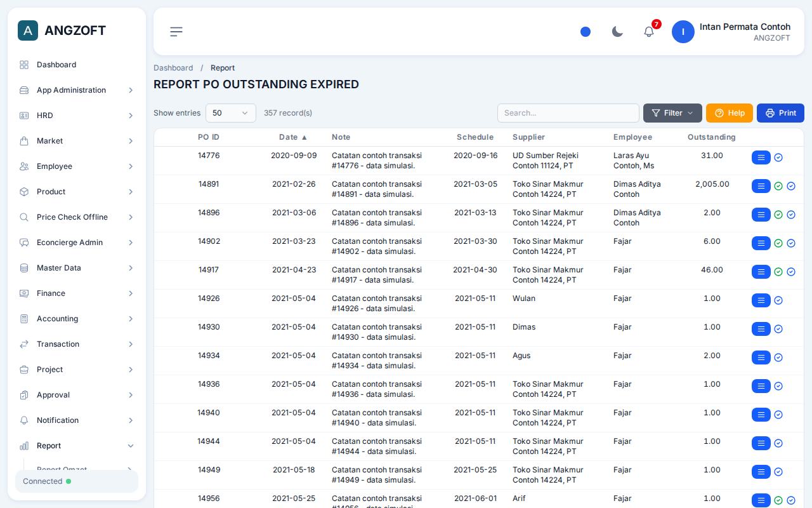Viewport: 812px width, 508px height.
Task: Open the blue detail menu for PO 14934
Action: pos(761,358)
